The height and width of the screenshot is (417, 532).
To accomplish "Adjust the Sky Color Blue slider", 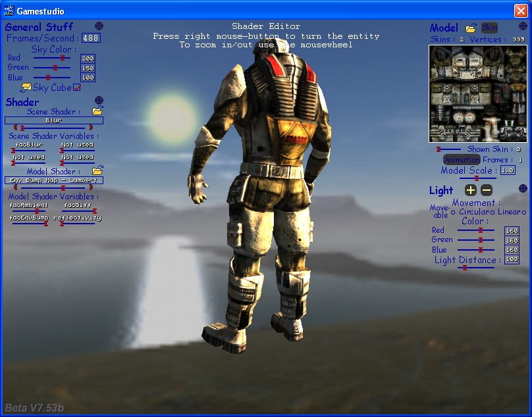I will coord(51,78).
